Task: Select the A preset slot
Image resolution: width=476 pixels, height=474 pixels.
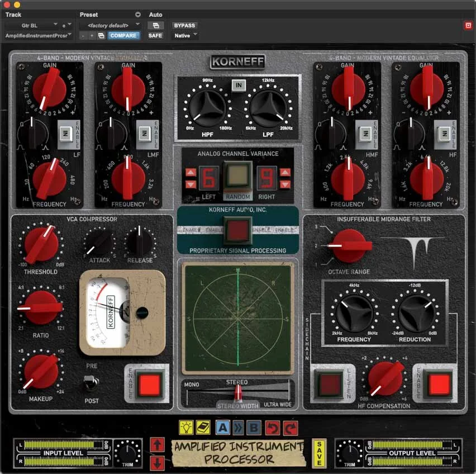Action: tap(222, 428)
